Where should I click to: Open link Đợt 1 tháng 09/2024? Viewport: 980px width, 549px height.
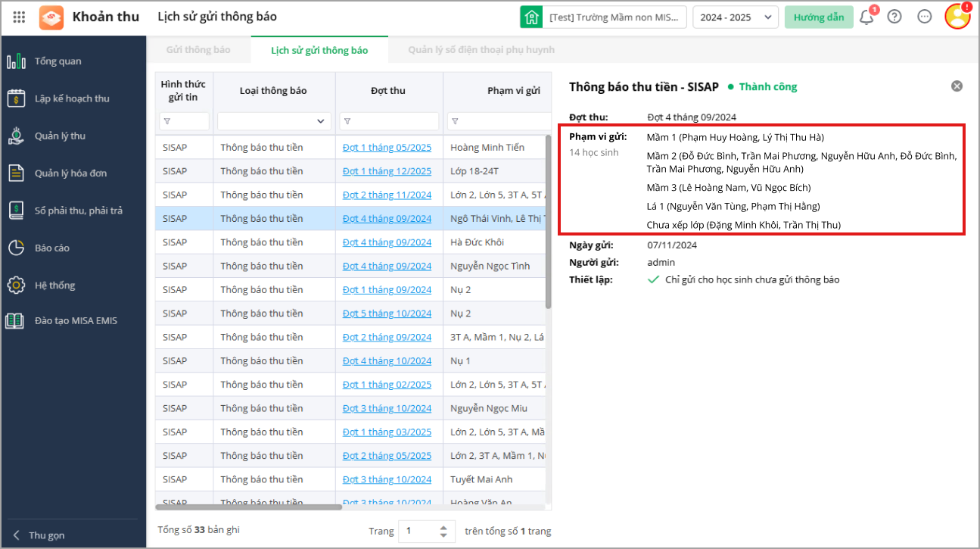click(387, 290)
